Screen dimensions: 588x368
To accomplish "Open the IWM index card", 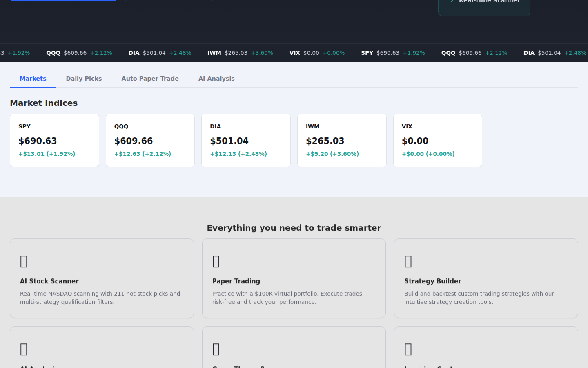I will point(342,140).
